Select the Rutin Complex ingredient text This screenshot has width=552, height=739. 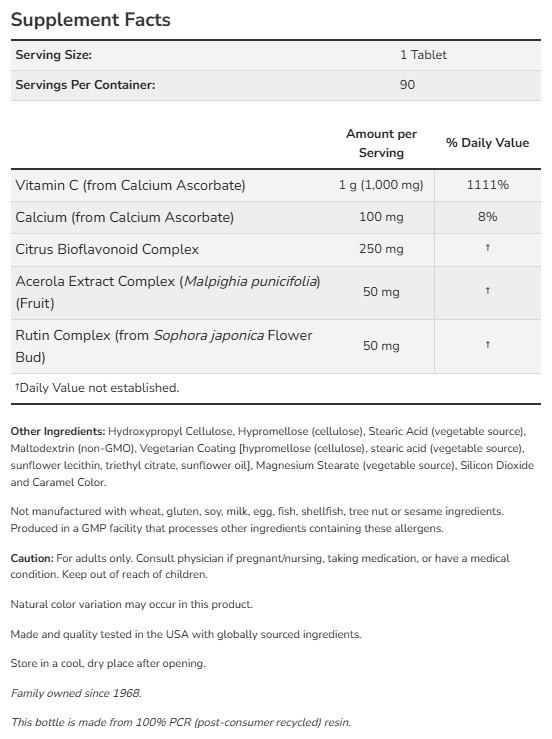[164, 346]
